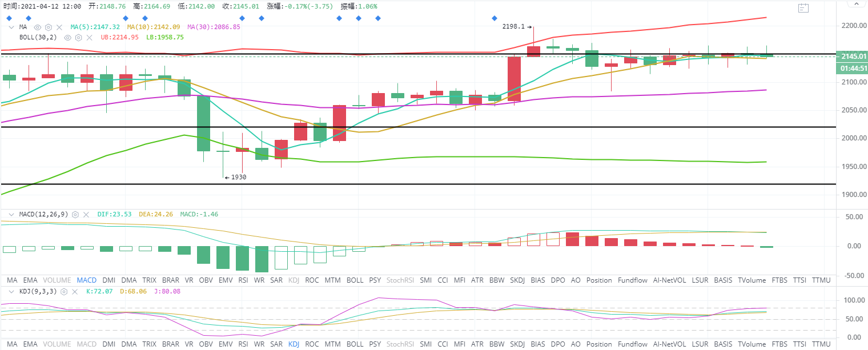Select TVolume tab in the bottom row

(x=752, y=344)
